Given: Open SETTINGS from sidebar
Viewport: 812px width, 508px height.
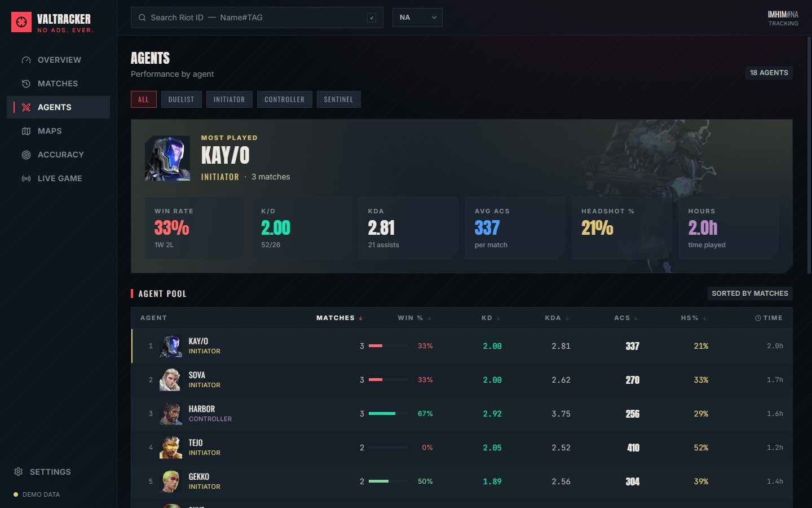Looking at the screenshot, I should tap(59, 472).
